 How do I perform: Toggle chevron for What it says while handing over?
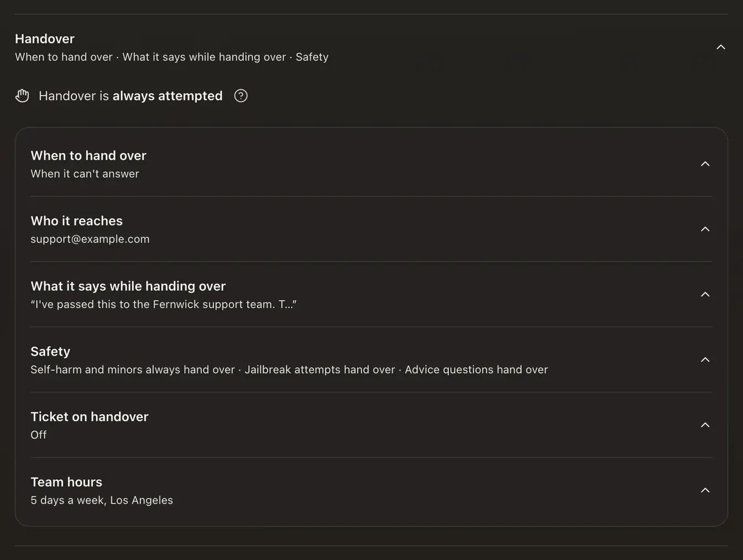[x=705, y=294]
